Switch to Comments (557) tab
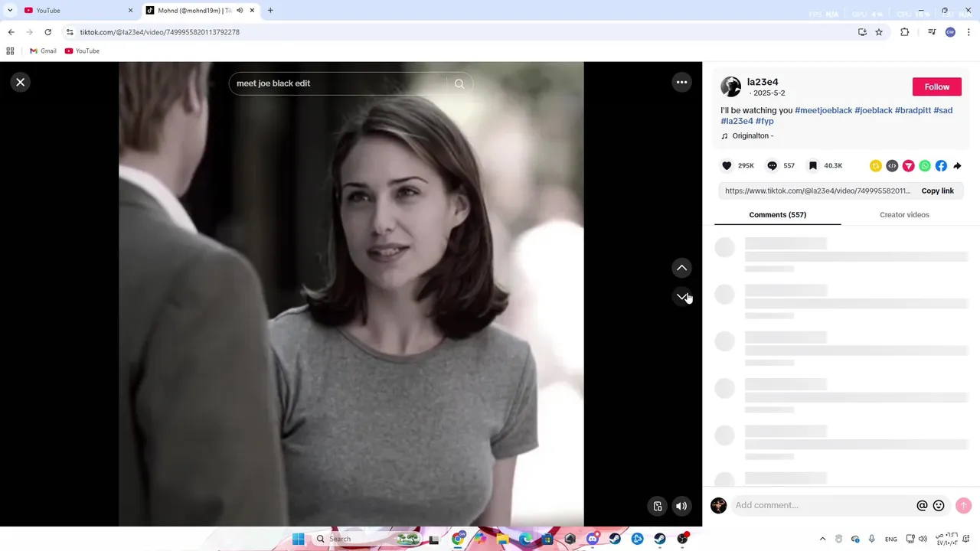Viewport: 980px width, 551px height. pyautogui.click(x=777, y=215)
